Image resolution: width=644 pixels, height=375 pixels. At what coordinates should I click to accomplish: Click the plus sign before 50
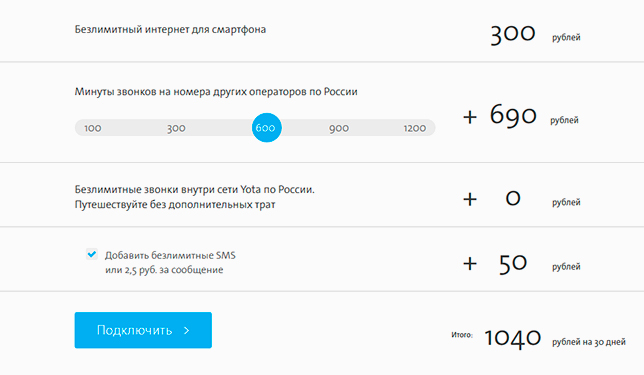click(x=470, y=264)
